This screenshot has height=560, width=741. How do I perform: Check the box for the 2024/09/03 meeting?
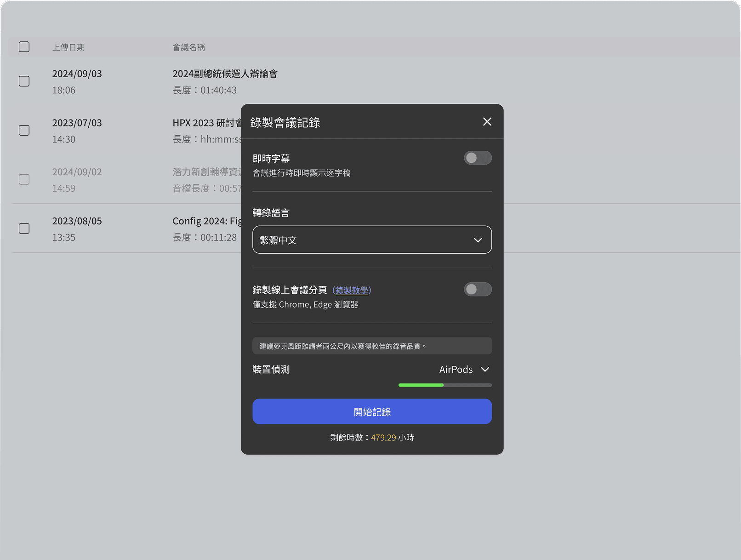24,81
